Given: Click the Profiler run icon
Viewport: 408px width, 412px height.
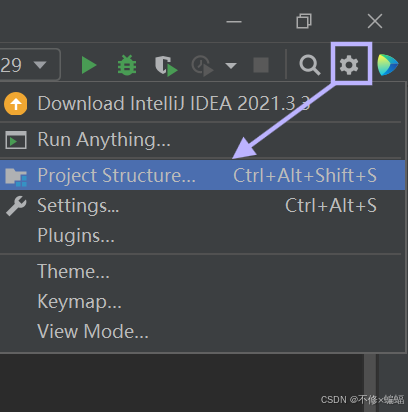Looking at the screenshot, I should (x=202, y=66).
